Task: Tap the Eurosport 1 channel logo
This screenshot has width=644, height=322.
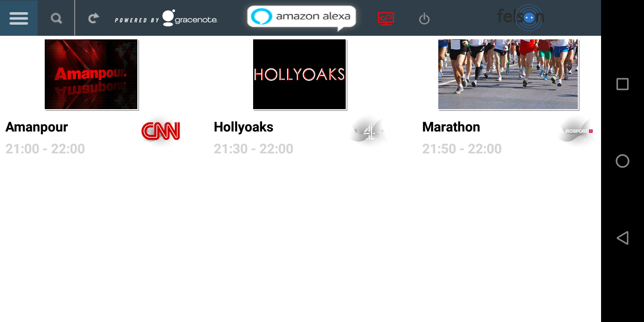Action: pos(577,131)
